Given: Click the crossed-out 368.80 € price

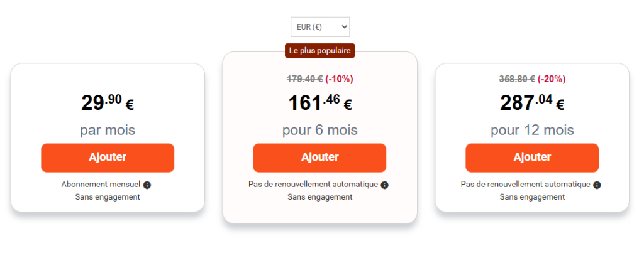Looking at the screenshot, I should pyautogui.click(x=517, y=79).
